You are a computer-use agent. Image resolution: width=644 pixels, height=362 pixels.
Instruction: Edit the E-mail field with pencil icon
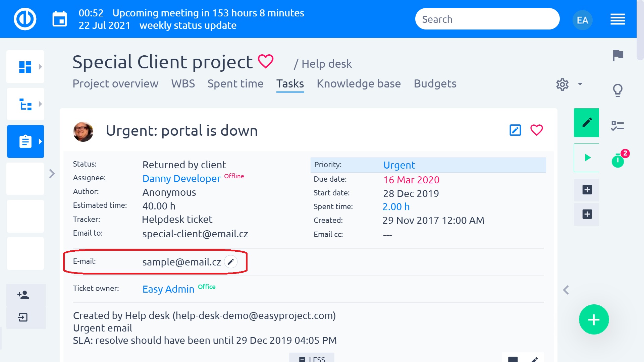(x=231, y=262)
